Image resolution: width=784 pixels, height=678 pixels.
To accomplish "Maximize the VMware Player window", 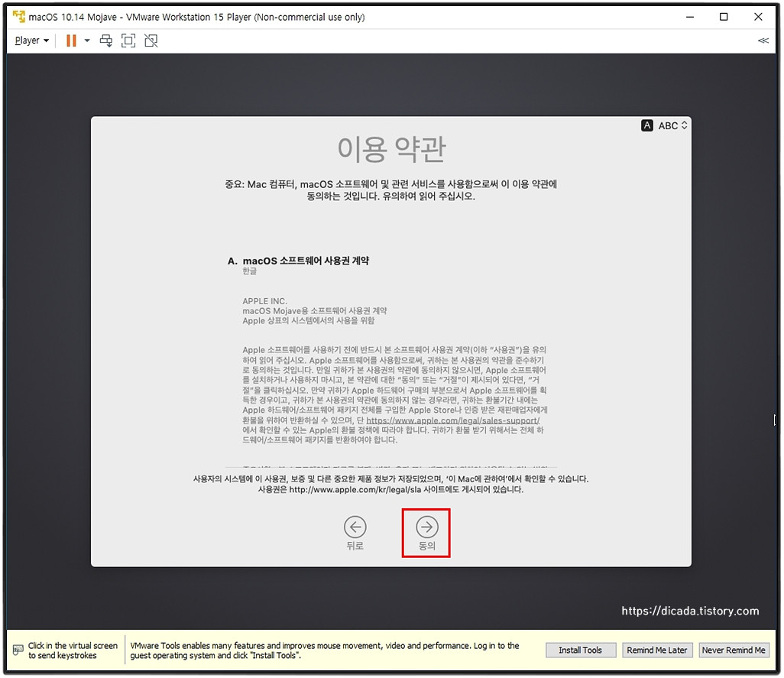I will (x=724, y=17).
